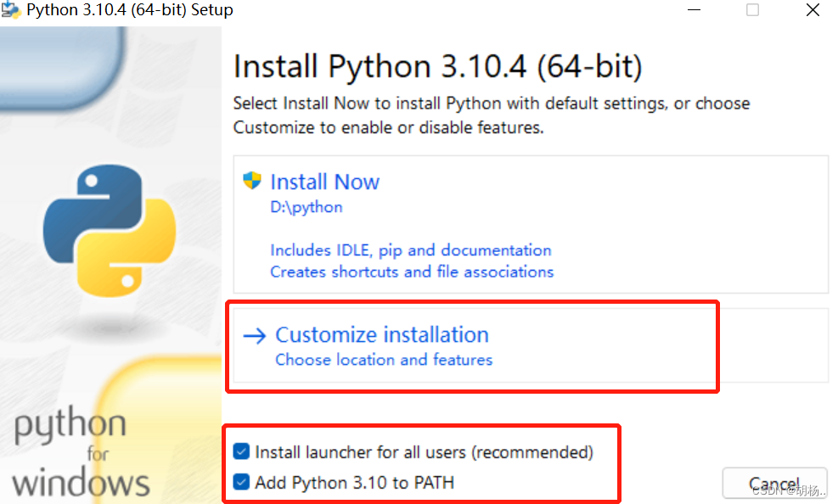Click the UAC shield icon beside Install Now
The width and height of the screenshot is (838, 504).
[x=251, y=181]
